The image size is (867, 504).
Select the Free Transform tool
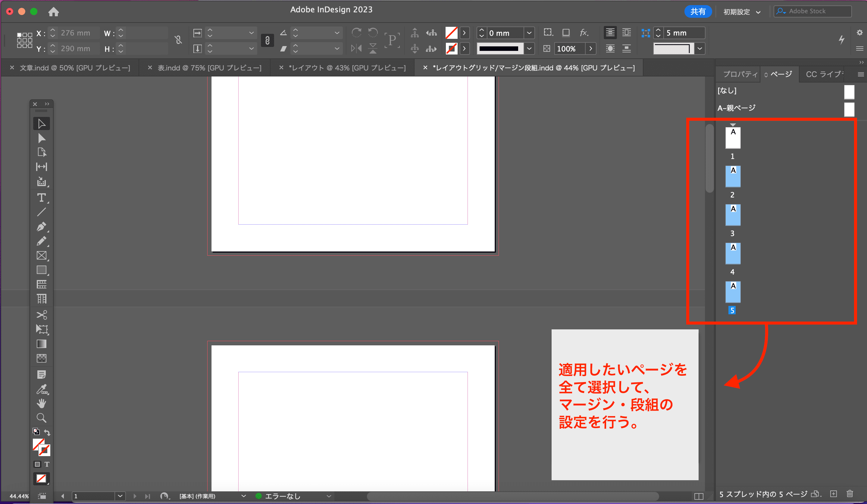[42, 329]
